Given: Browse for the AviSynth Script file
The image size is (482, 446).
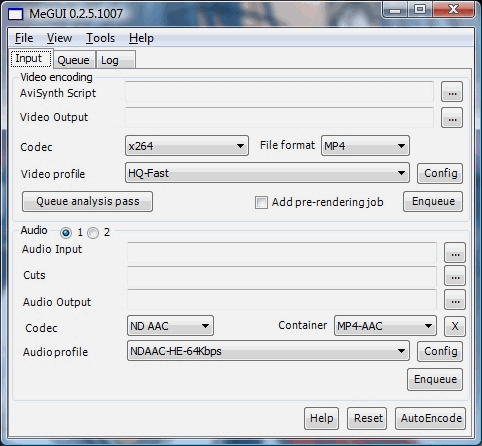Looking at the screenshot, I should (452, 91).
